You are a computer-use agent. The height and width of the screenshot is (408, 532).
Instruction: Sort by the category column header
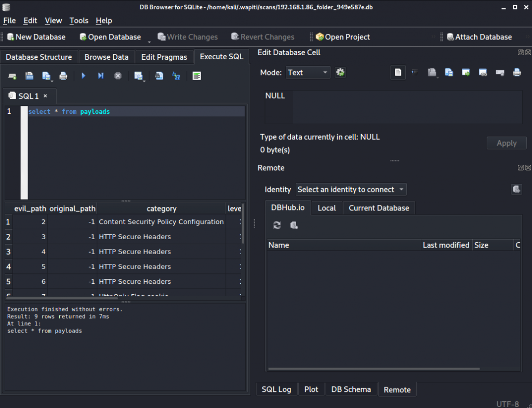(162, 208)
